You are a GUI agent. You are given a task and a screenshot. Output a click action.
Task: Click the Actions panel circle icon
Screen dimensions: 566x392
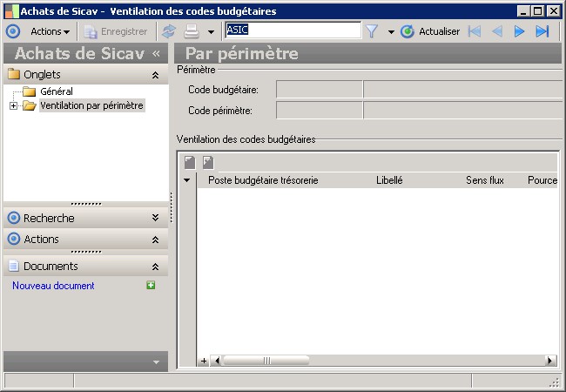(x=14, y=239)
